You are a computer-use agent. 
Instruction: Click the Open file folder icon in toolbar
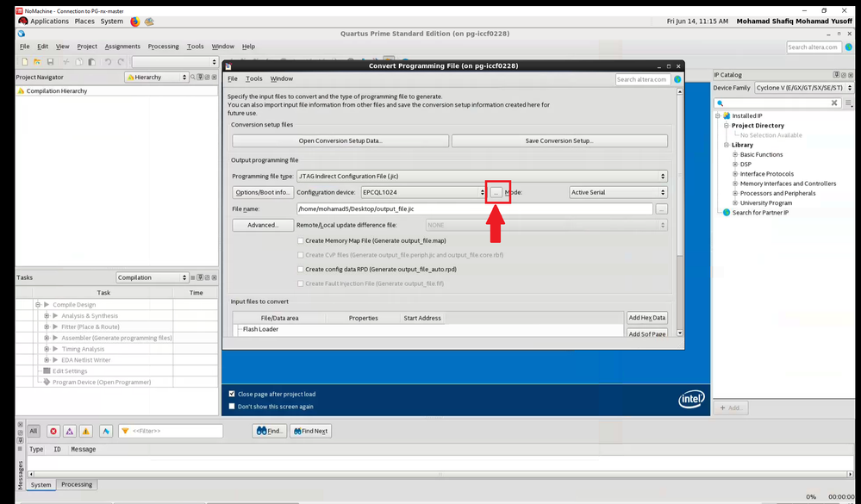[37, 62]
